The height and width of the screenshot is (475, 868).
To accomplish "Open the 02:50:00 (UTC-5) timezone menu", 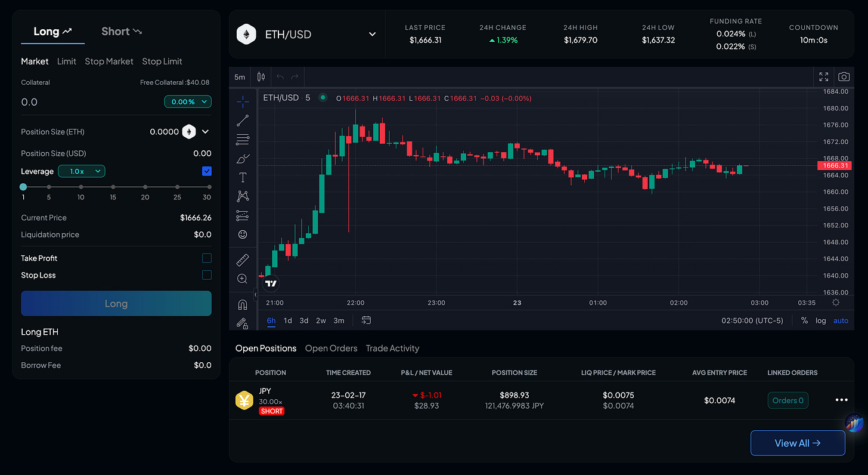I will click(752, 320).
